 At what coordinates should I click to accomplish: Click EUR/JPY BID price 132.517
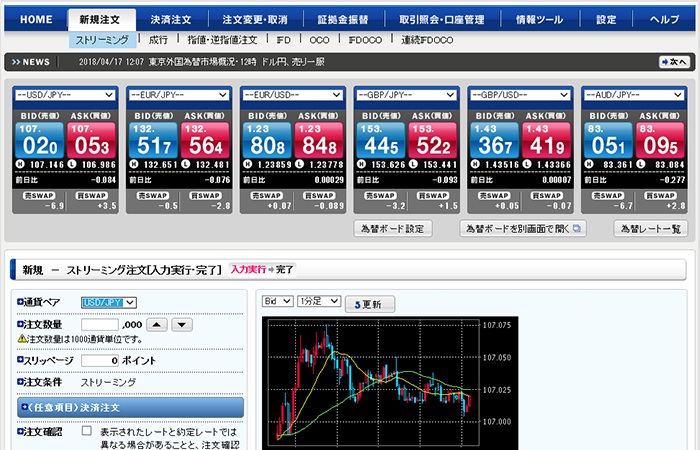coord(154,140)
